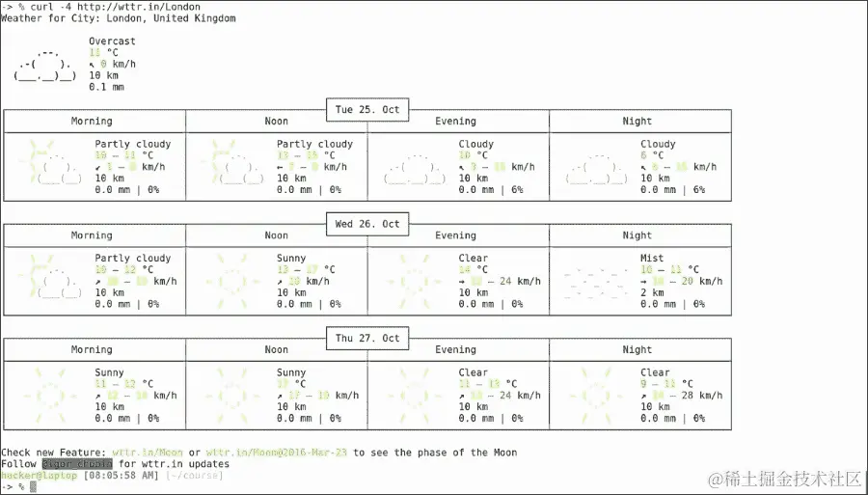The image size is (868, 495).
Task: Click sun art in Wed 26 Evening cell
Action: point(416,282)
